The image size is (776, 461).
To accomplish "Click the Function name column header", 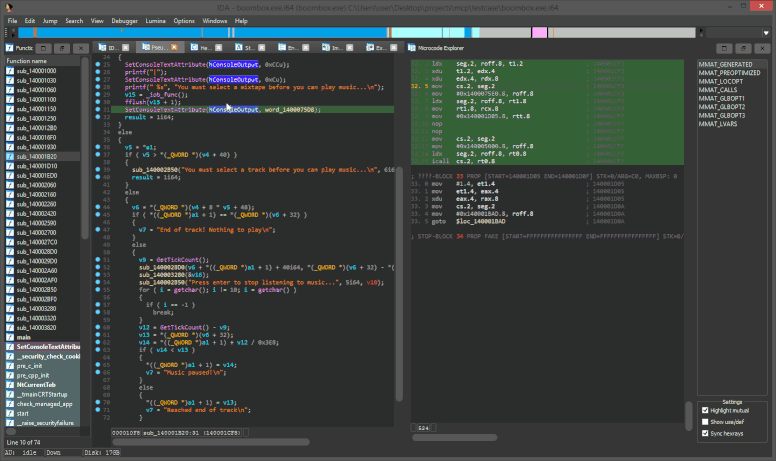I will (x=26, y=61).
